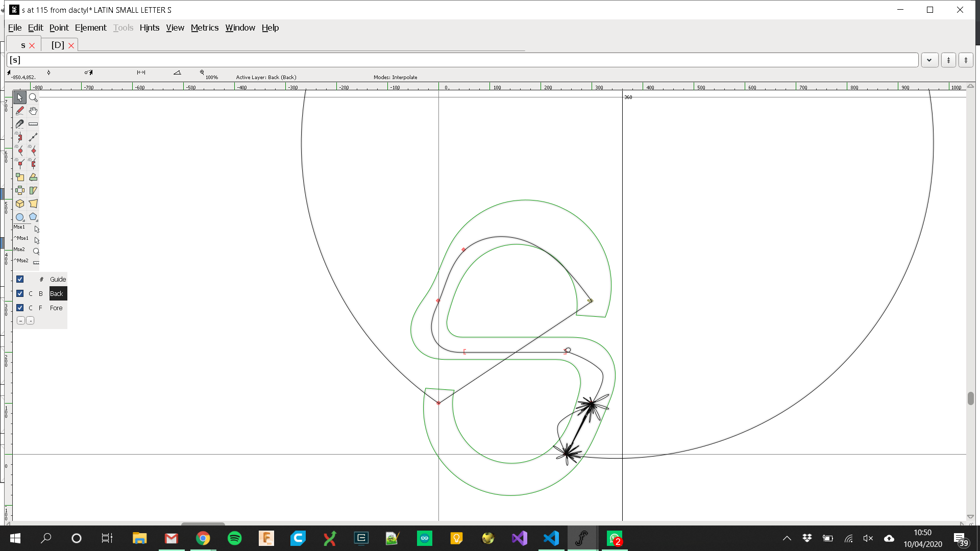Open File Explorer from the taskbar
This screenshot has height=551, width=980.
140,538
